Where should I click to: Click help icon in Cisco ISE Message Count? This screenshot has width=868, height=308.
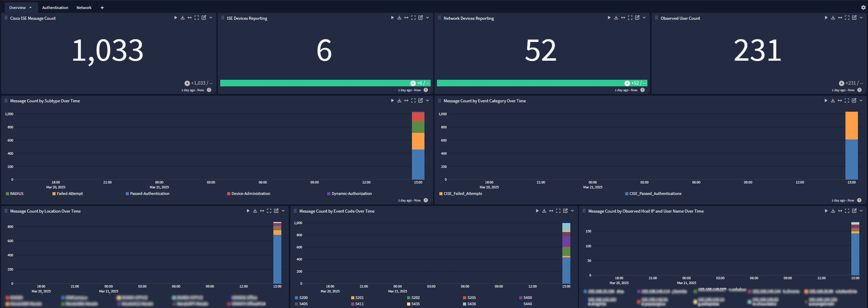coord(209,90)
